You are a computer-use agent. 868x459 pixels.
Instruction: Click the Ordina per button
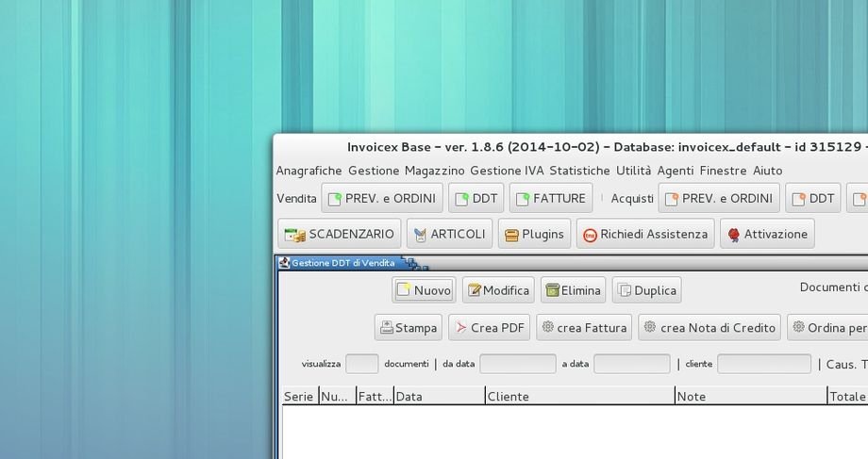pyautogui.click(x=827, y=328)
